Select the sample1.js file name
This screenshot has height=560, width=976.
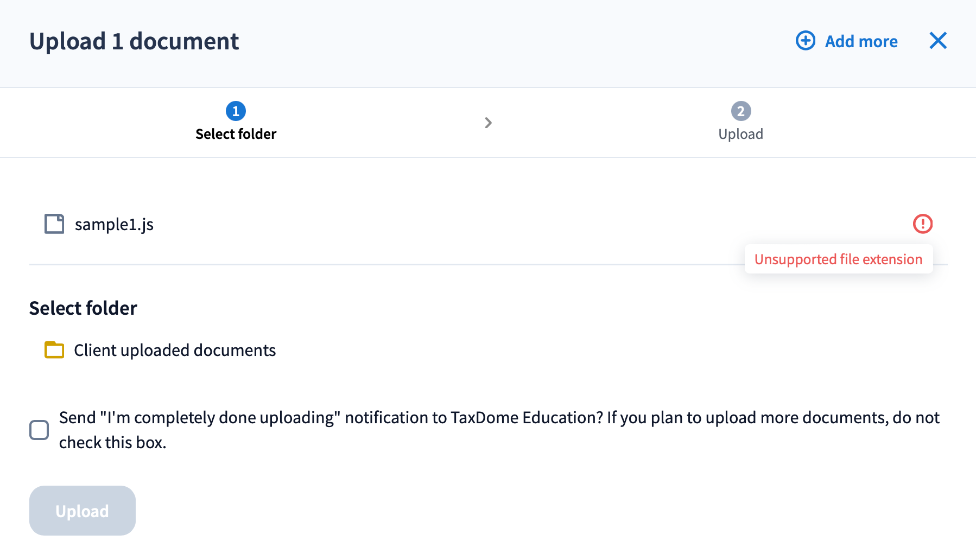[114, 224]
